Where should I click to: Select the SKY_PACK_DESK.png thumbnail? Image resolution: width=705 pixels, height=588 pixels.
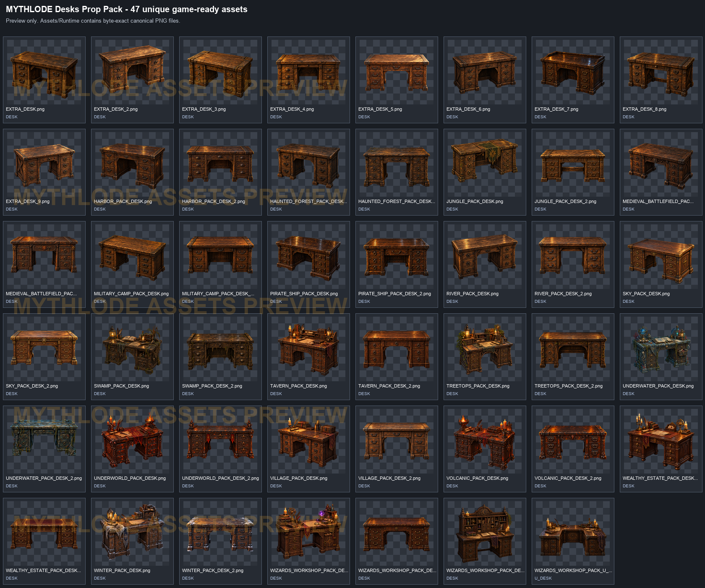coord(661,257)
